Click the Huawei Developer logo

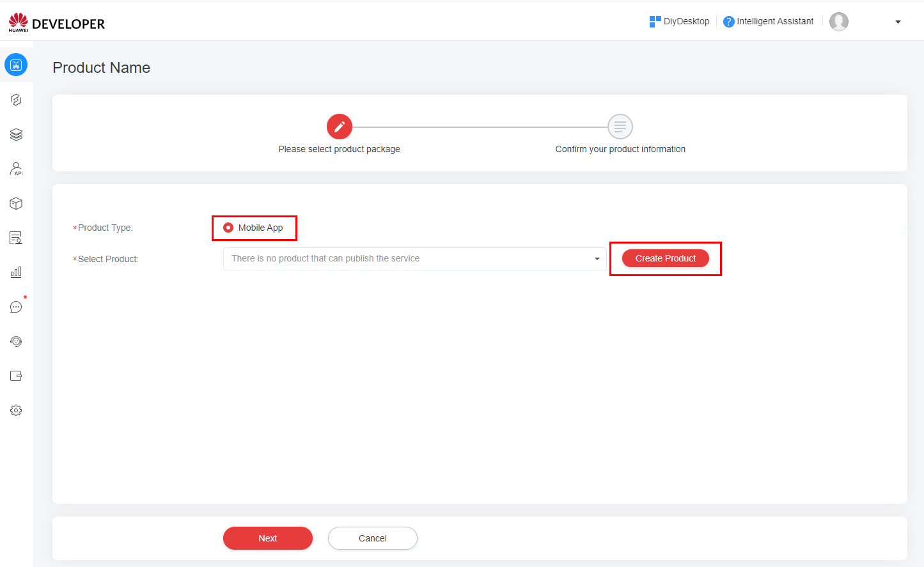56,22
